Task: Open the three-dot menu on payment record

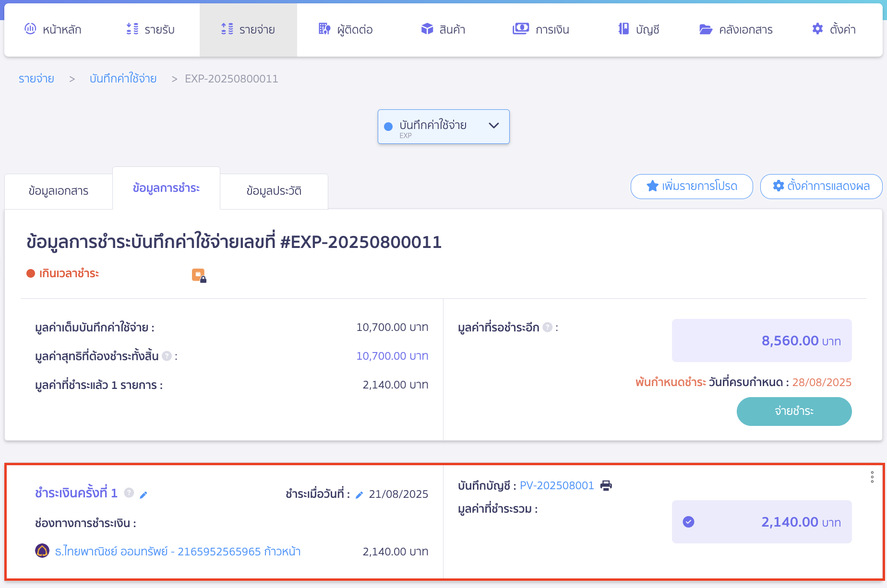Action: (872, 477)
